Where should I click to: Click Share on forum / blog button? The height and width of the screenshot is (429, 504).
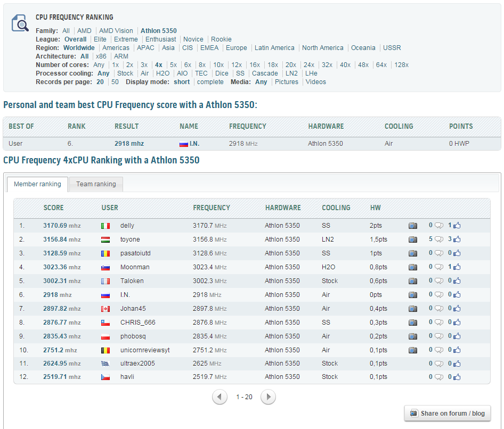click(x=448, y=414)
